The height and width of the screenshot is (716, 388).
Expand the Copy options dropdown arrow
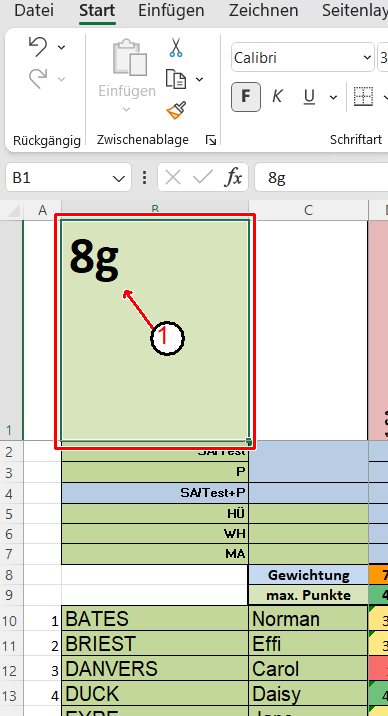pyautogui.click(x=199, y=79)
